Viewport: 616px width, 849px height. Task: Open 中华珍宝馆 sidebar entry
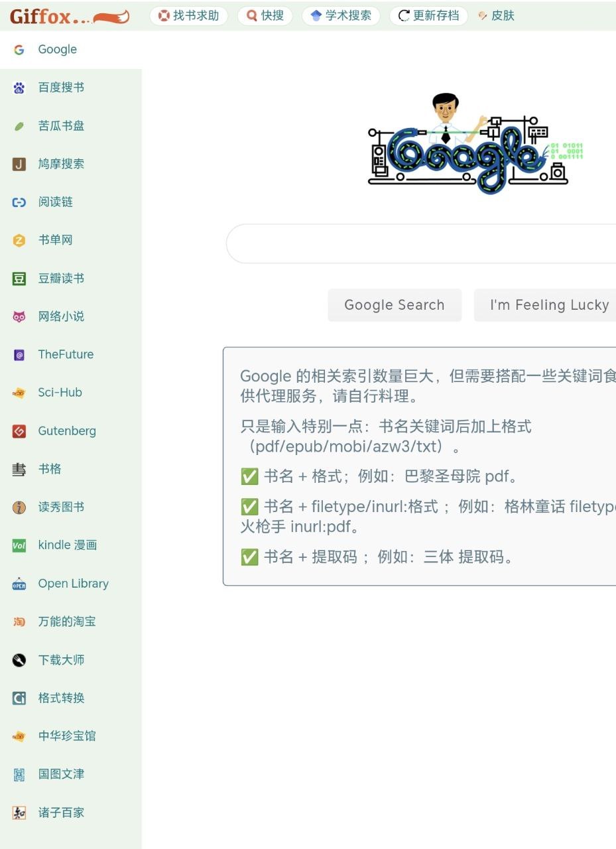pyautogui.click(x=71, y=736)
